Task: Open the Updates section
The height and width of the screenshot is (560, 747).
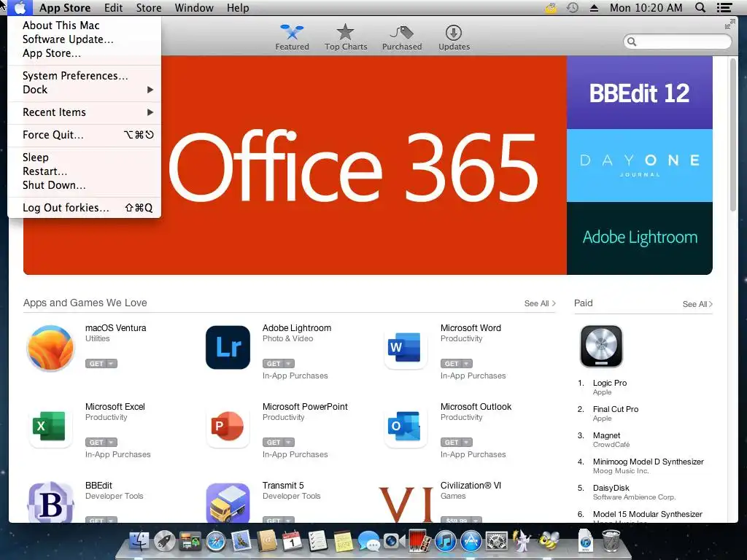Action: tap(454, 37)
